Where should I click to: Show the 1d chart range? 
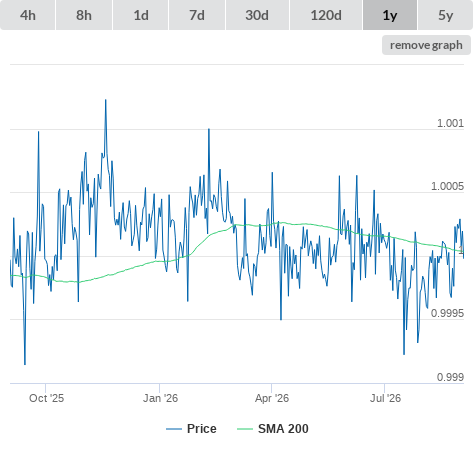coord(141,15)
